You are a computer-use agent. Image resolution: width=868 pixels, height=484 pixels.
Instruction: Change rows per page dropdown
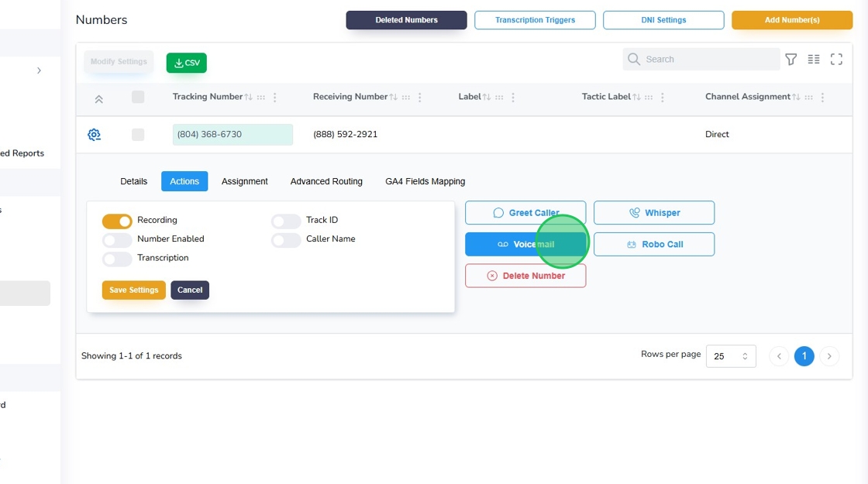(x=731, y=356)
